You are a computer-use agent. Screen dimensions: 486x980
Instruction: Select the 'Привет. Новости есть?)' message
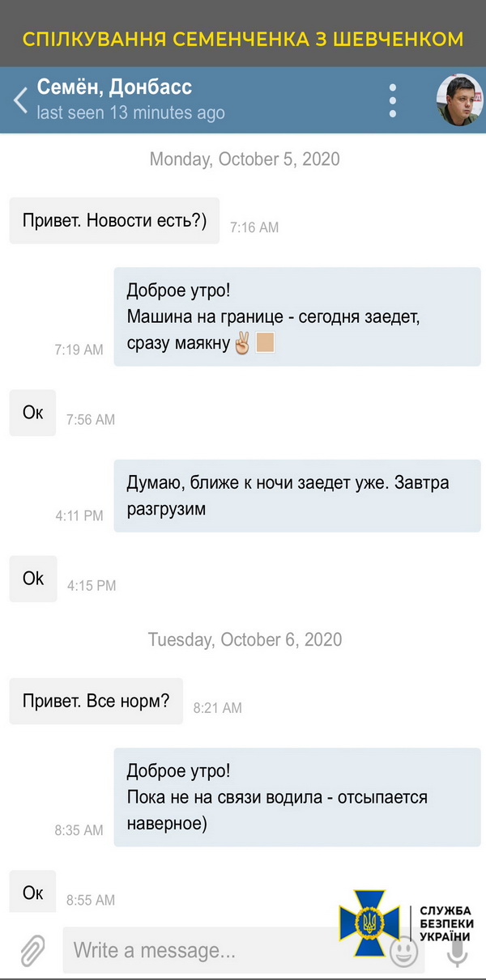[x=114, y=221]
